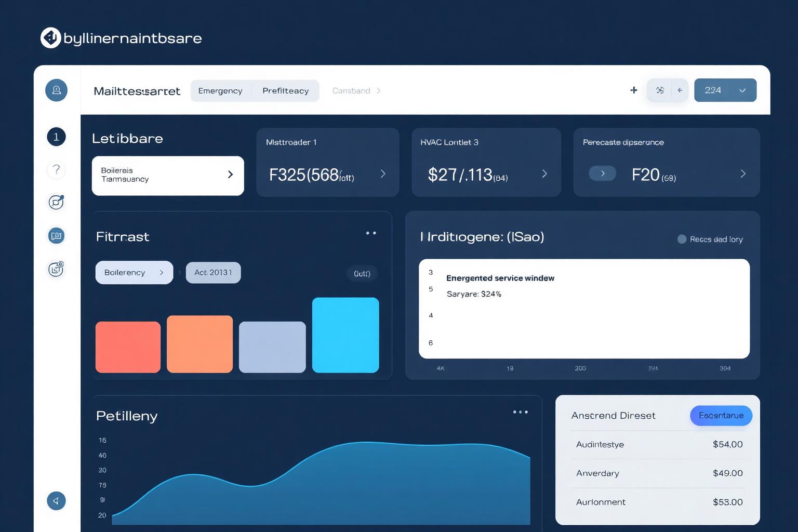Select the Prefilteacy tab

[x=286, y=91]
